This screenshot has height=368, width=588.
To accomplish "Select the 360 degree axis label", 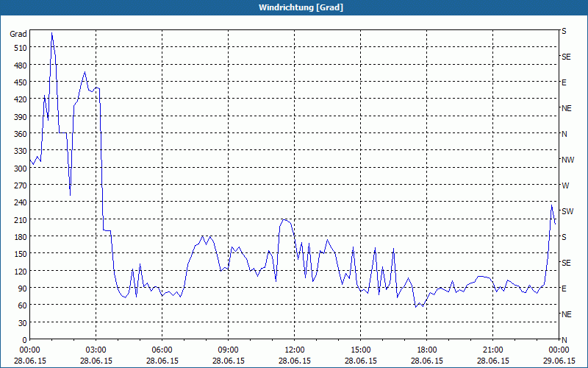I will tap(21, 134).
